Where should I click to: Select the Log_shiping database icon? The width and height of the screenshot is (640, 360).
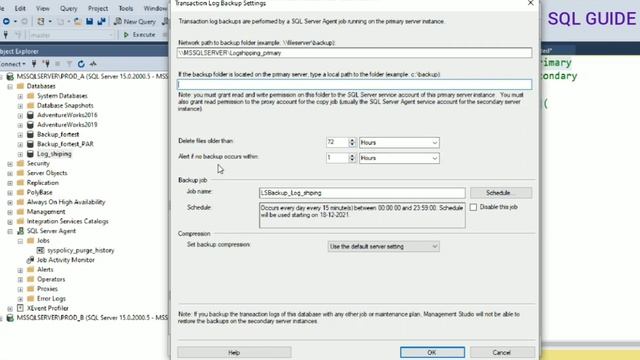coord(30,154)
